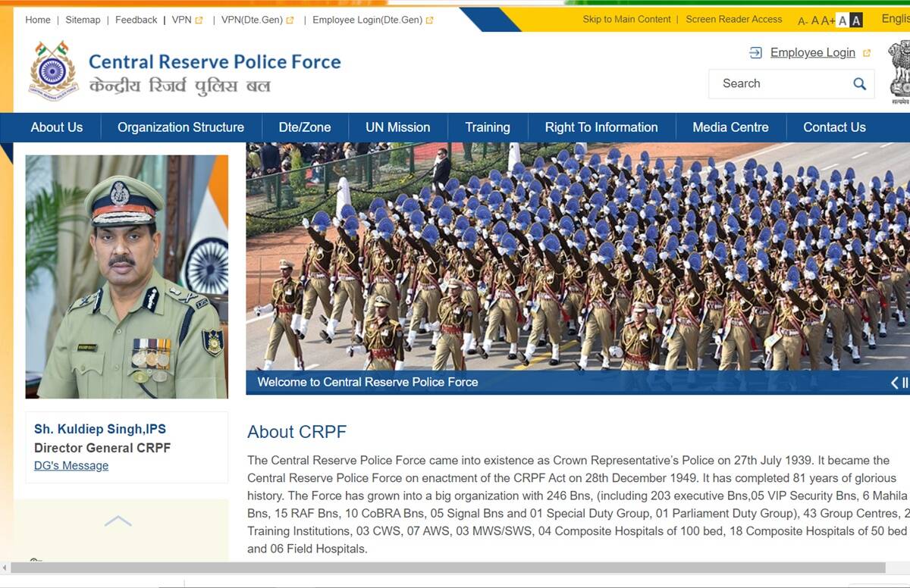Pause the banner slideshow
Image resolution: width=910 pixels, height=588 pixels.
point(905,382)
